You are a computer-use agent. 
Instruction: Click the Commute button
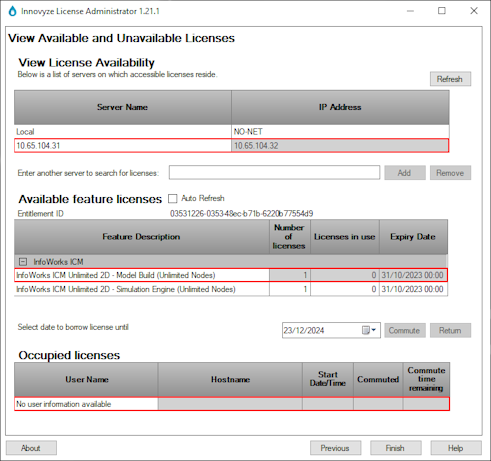point(405,330)
